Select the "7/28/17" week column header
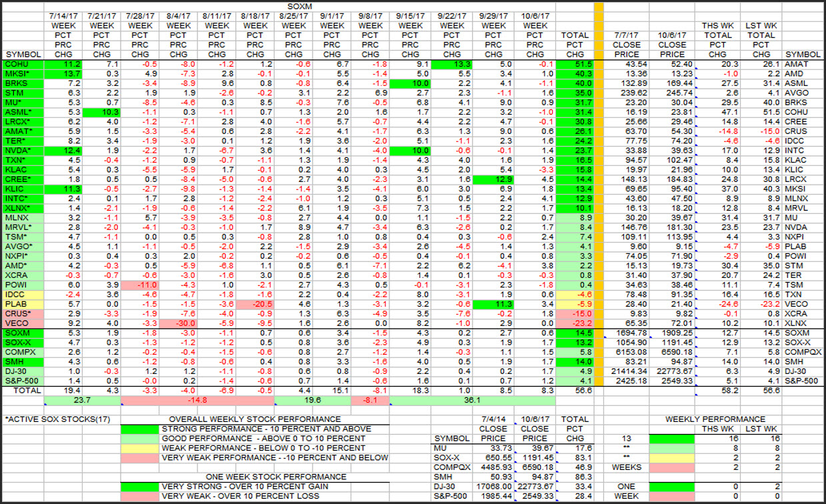The height and width of the screenshot is (504, 826). 141,16
